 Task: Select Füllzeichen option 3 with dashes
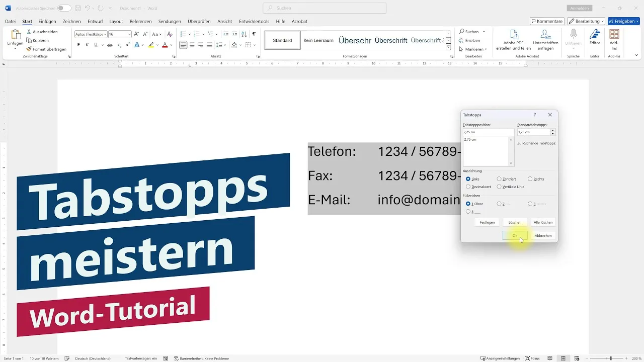pos(530,203)
